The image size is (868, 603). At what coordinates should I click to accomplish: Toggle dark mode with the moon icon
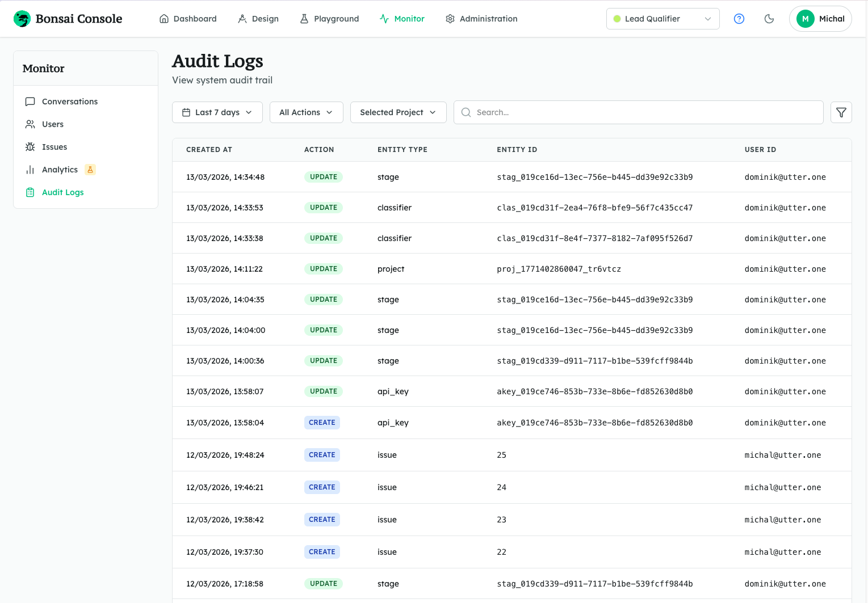click(769, 19)
